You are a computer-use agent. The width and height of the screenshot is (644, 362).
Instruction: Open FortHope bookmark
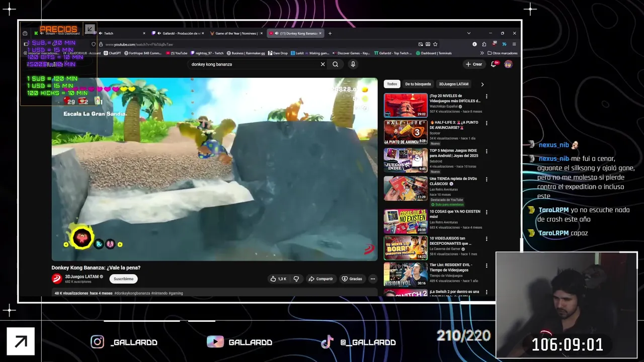(142, 53)
